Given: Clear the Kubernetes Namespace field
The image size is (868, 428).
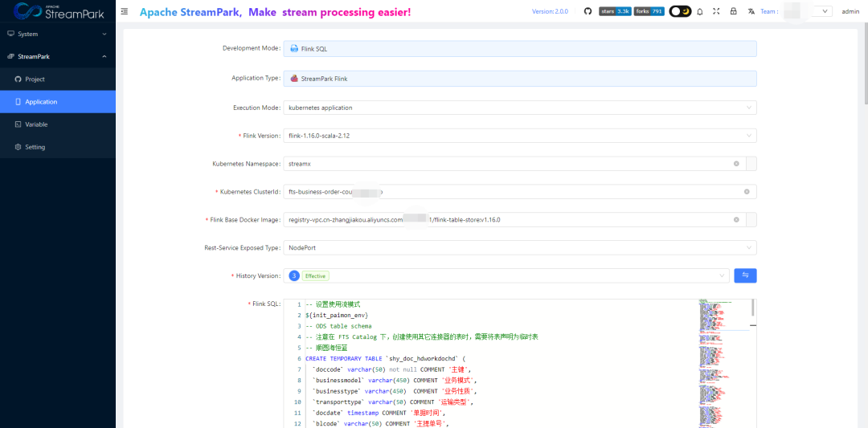Looking at the screenshot, I should tap(736, 164).
